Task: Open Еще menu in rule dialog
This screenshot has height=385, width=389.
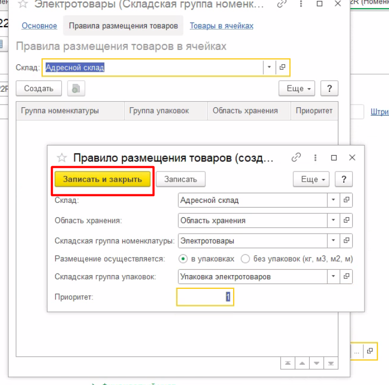Action: tap(311, 179)
